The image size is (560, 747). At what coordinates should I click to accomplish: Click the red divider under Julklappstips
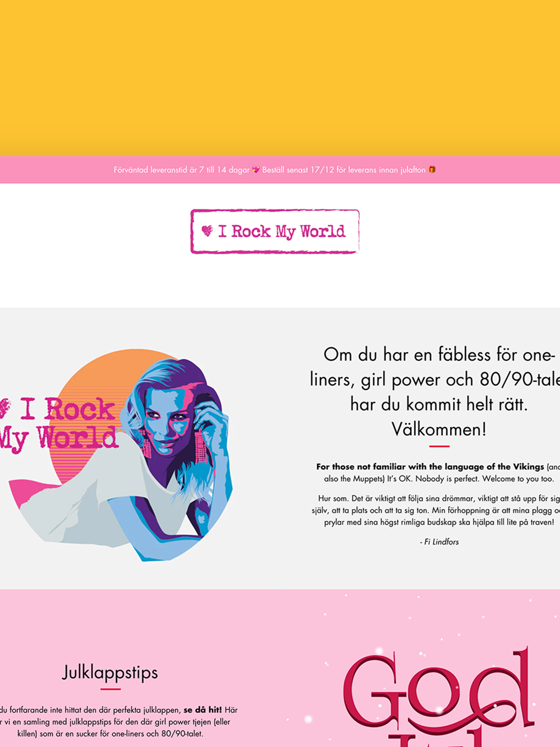click(x=110, y=689)
